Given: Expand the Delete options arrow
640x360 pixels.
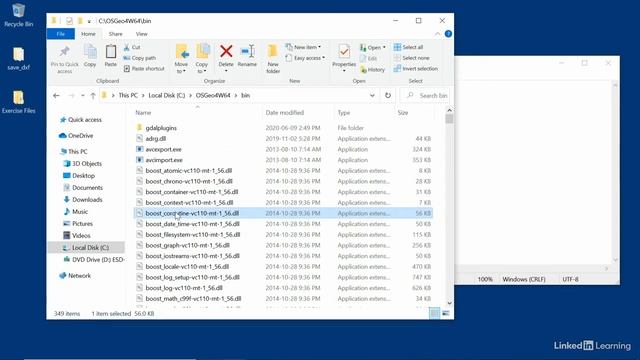Looking at the screenshot, I should 226,71.
